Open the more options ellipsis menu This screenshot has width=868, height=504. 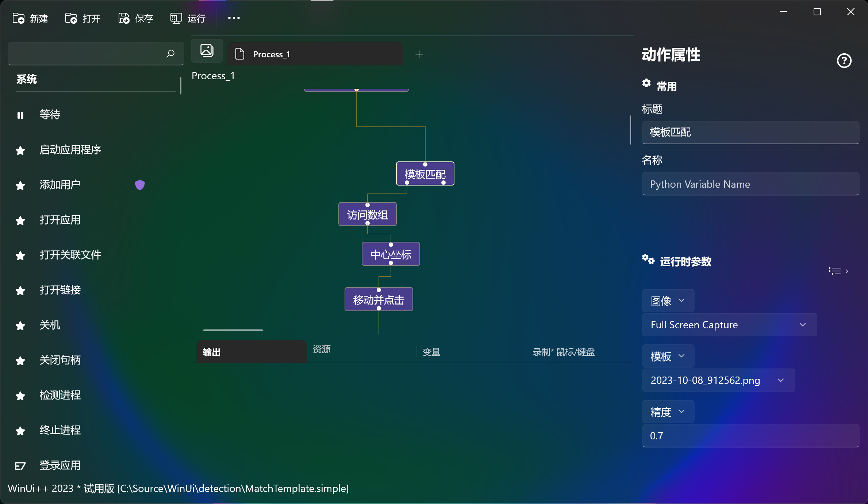[x=234, y=18]
